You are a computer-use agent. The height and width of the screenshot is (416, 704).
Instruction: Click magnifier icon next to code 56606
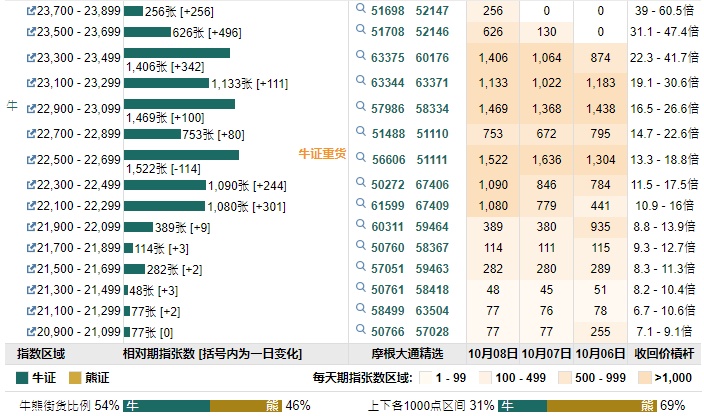point(361,158)
